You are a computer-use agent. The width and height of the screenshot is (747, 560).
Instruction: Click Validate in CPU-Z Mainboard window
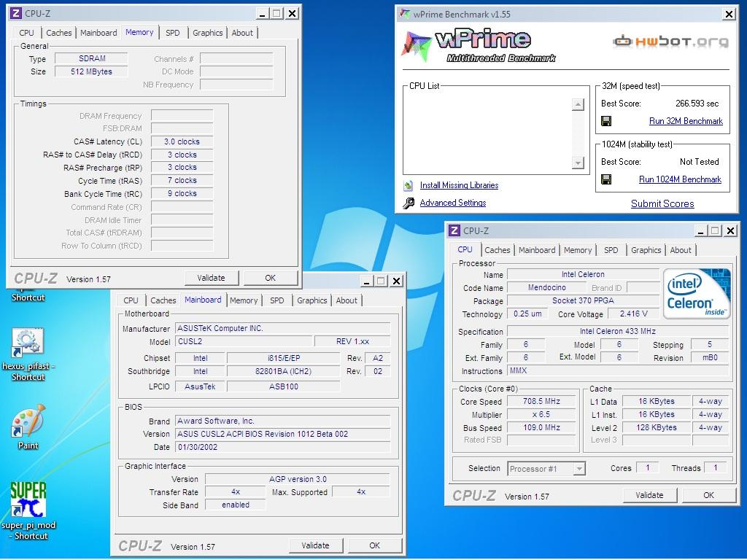315,545
